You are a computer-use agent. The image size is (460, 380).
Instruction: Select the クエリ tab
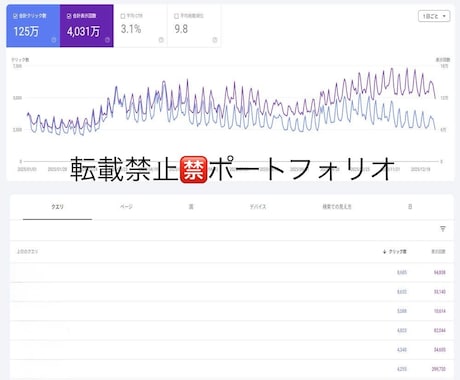pyautogui.click(x=57, y=207)
